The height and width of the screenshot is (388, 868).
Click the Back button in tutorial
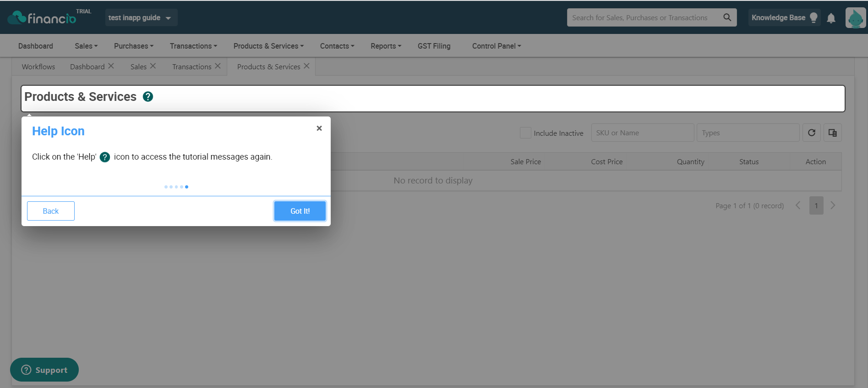(51, 211)
